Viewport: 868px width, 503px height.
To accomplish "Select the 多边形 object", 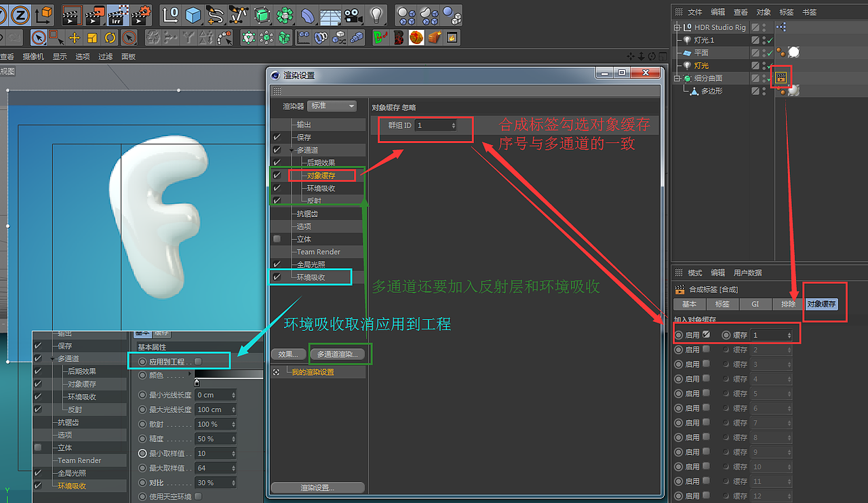I will point(711,91).
